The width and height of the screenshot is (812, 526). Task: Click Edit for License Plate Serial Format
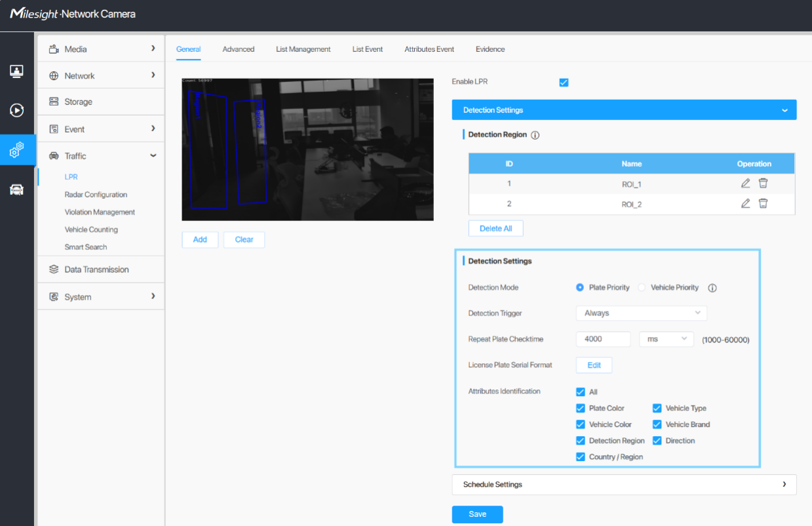(x=594, y=365)
